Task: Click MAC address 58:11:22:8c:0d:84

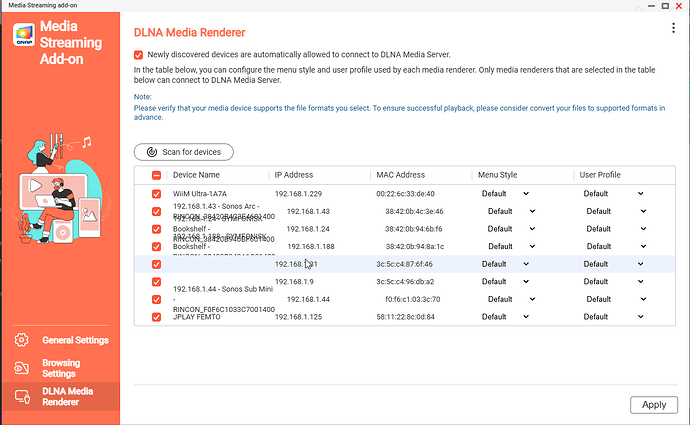Action: coord(405,317)
